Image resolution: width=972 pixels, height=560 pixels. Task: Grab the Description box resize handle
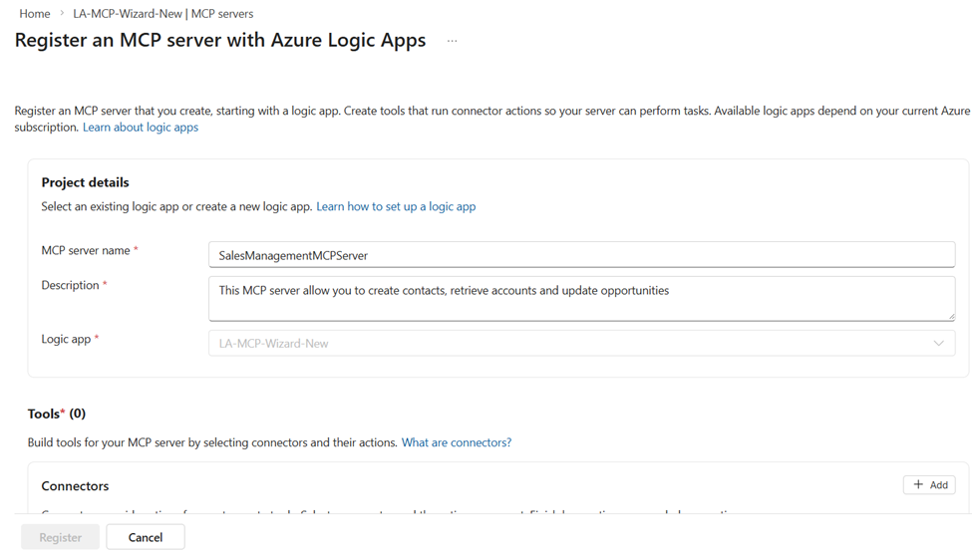point(950,316)
